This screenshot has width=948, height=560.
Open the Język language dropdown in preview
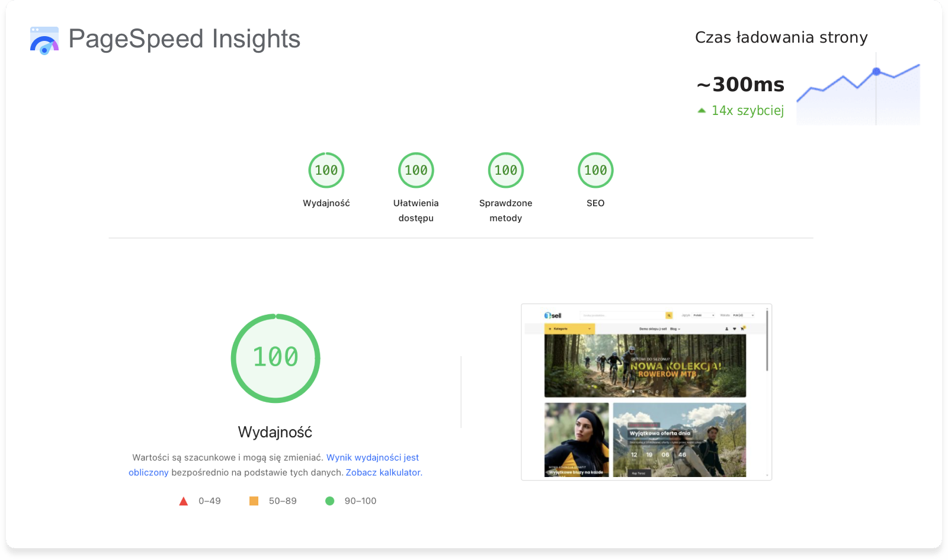(x=704, y=315)
